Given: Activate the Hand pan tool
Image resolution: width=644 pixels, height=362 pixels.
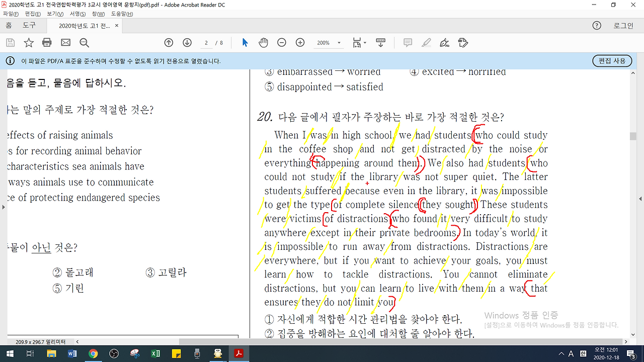Looking at the screenshot, I should tap(263, 43).
